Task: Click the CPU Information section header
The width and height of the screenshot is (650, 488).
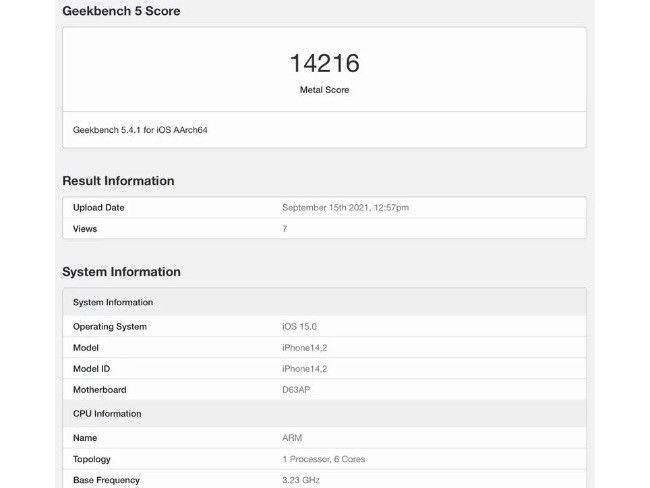Action: click(325, 414)
